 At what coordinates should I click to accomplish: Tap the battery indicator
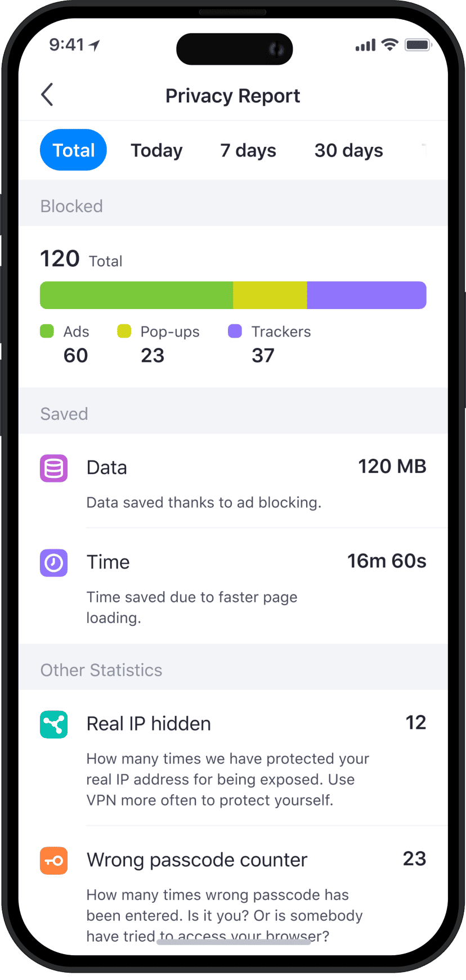coord(418,44)
